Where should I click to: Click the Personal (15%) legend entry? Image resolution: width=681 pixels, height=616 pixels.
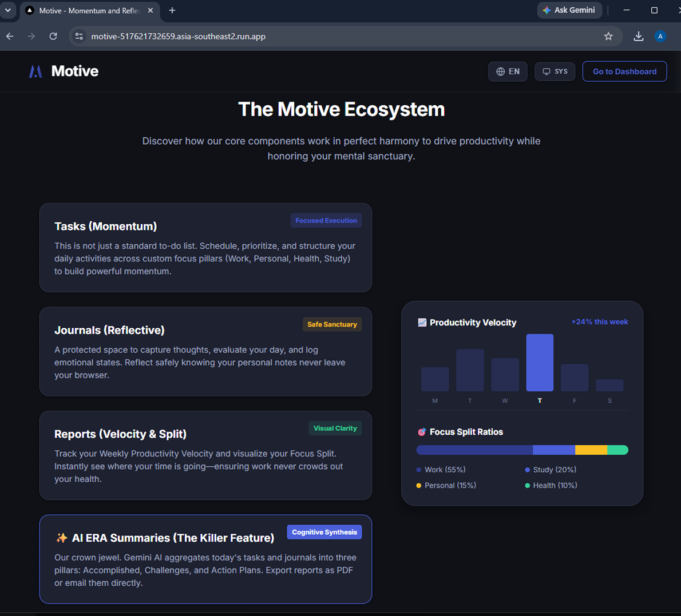pos(446,486)
